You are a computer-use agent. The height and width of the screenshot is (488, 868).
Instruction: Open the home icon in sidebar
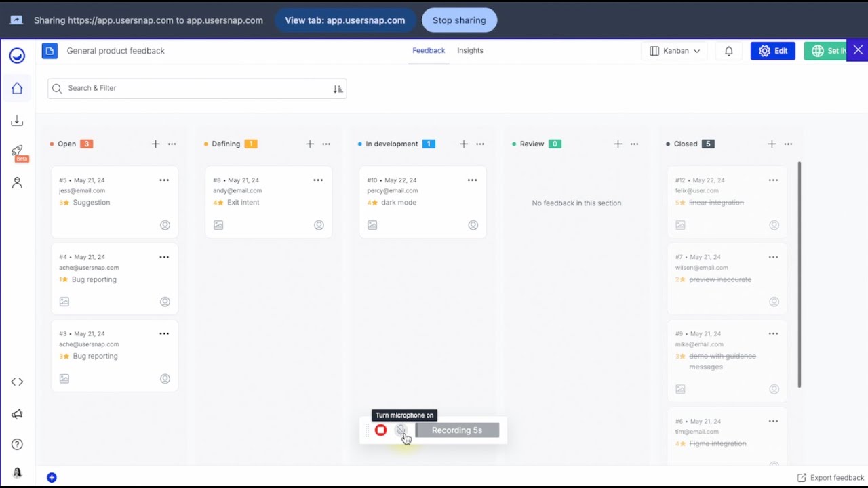pos(17,88)
